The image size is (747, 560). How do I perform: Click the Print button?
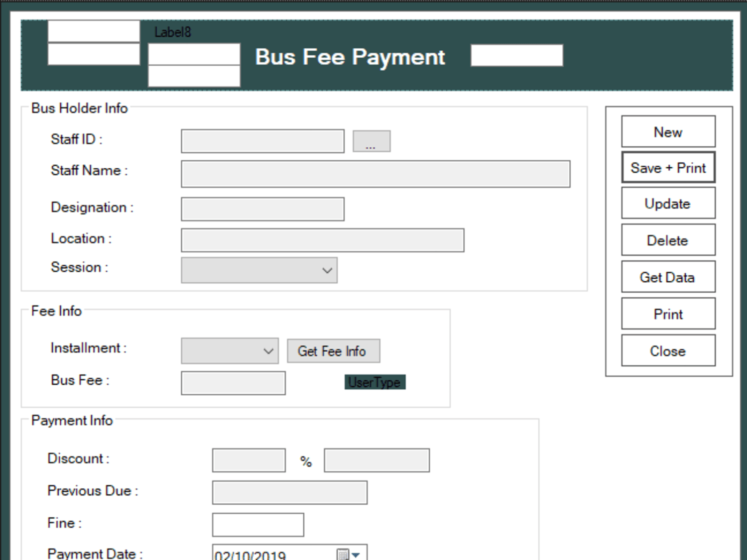(668, 314)
